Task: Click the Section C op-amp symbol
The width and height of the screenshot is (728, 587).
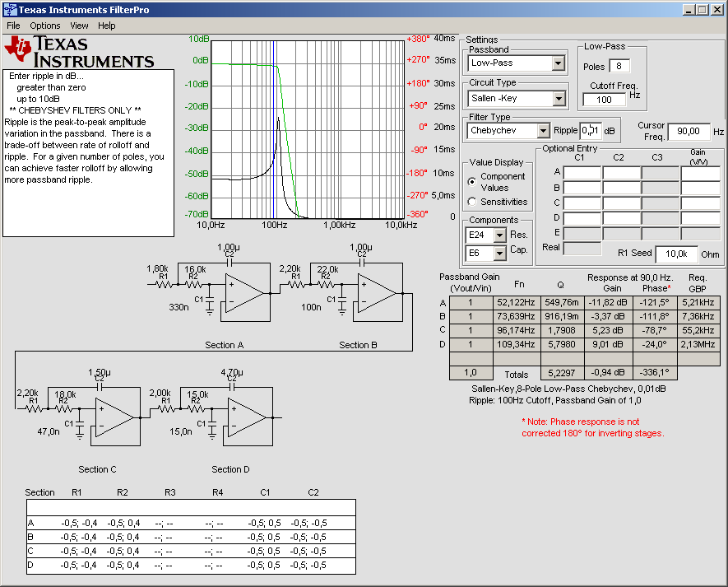Action: click(x=114, y=417)
